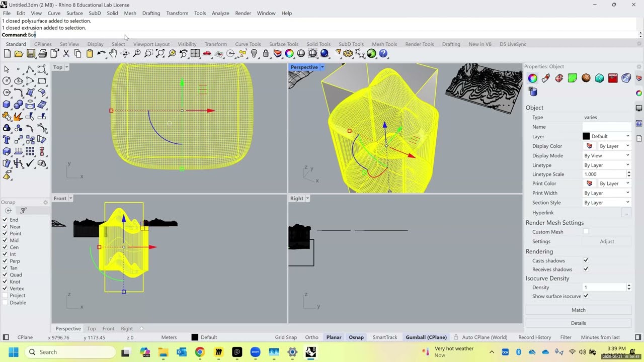Click the Print icon in the Standard toolbar
The width and height of the screenshot is (644, 362).
(43, 53)
